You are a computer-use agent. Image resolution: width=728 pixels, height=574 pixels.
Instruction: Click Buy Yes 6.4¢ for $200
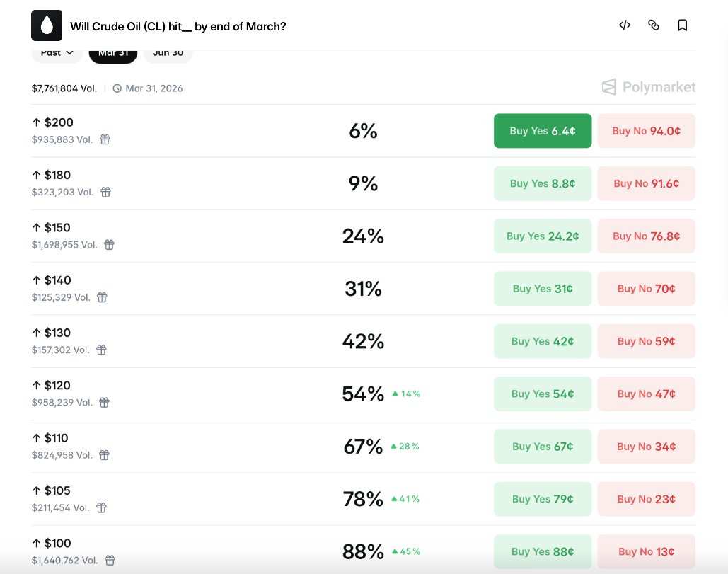click(x=542, y=131)
